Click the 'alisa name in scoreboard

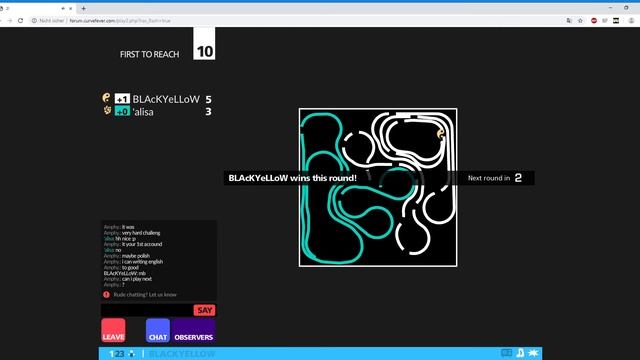pos(143,112)
